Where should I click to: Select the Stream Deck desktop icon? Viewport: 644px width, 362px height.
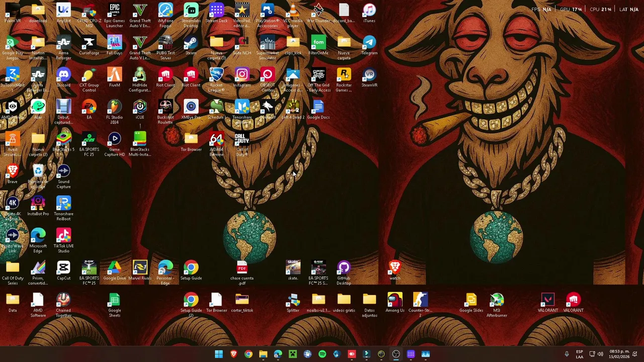tap(216, 13)
